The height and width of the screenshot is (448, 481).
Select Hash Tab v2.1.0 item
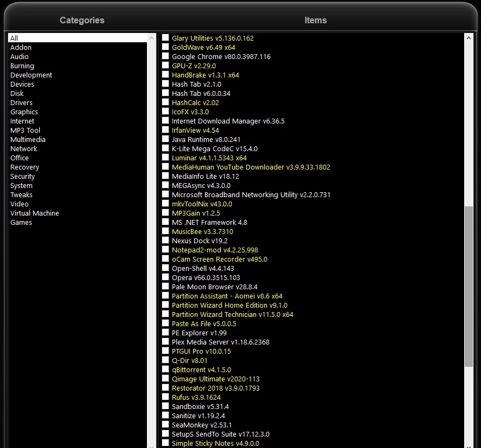click(x=196, y=85)
